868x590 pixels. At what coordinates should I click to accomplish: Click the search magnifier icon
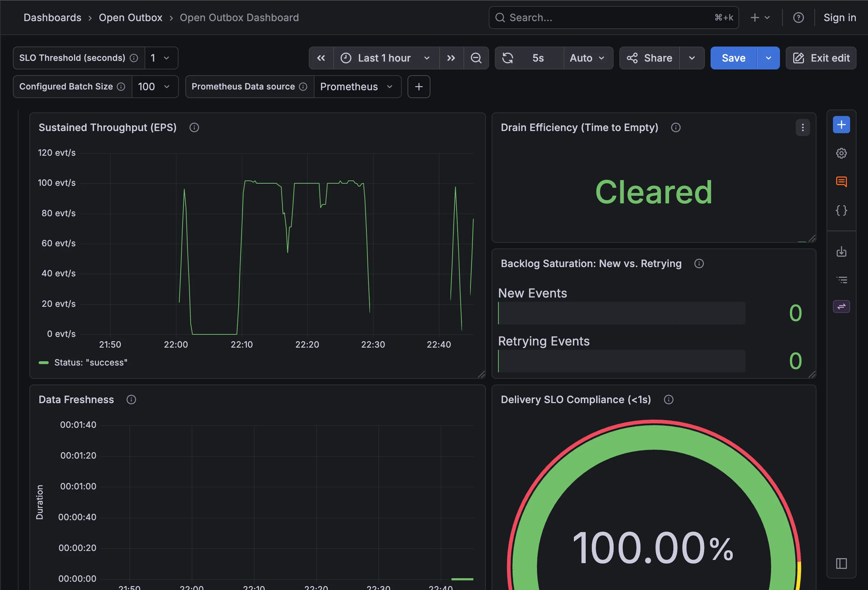point(500,18)
